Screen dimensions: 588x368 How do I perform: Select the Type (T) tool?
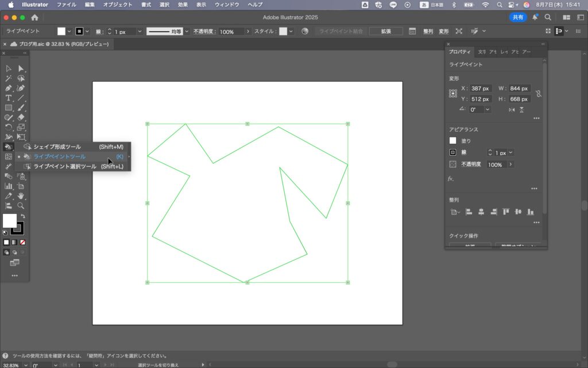point(8,98)
